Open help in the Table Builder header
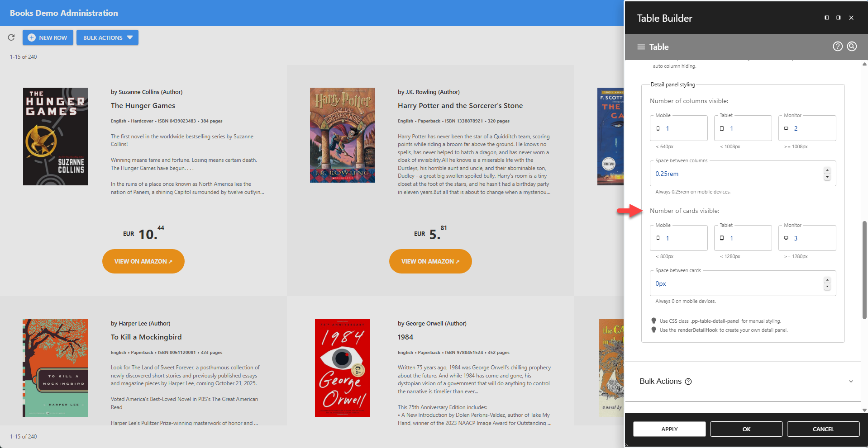The height and width of the screenshot is (448, 868). point(838,47)
